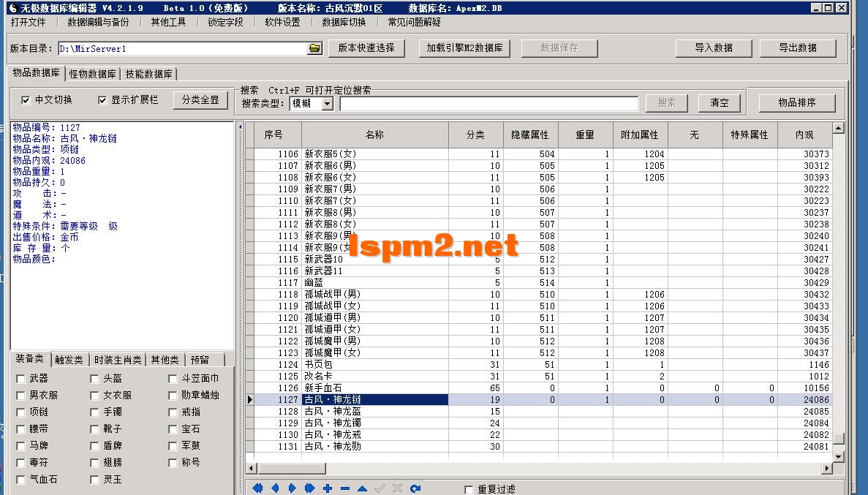Click the 物品排序 button
Viewport: 868px width, 495px height.
pyautogui.click(x=796, y=103)
